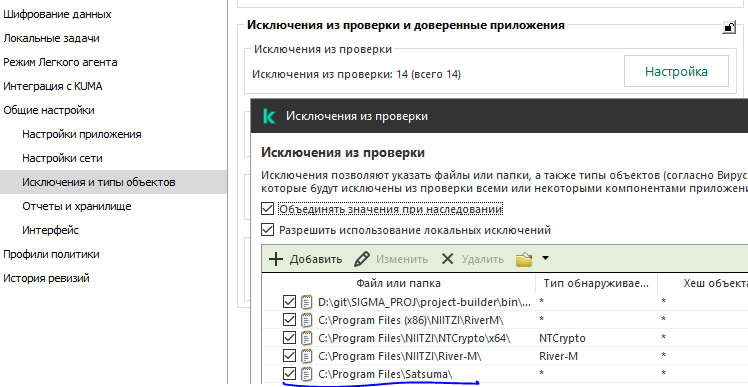Toggle Объединять значения при наследовании checkbox
748x387 pixels.
point(268,209)
